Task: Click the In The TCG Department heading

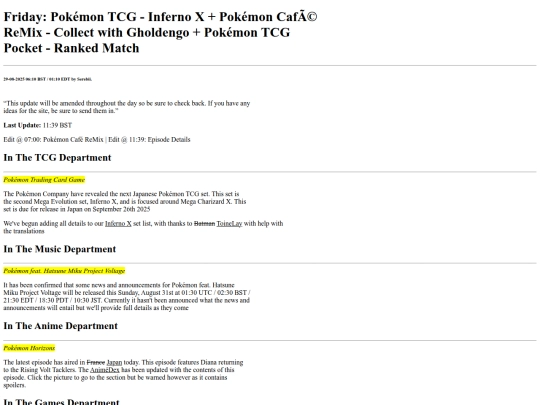Action: pyautogui.click(x=58, y=158)
